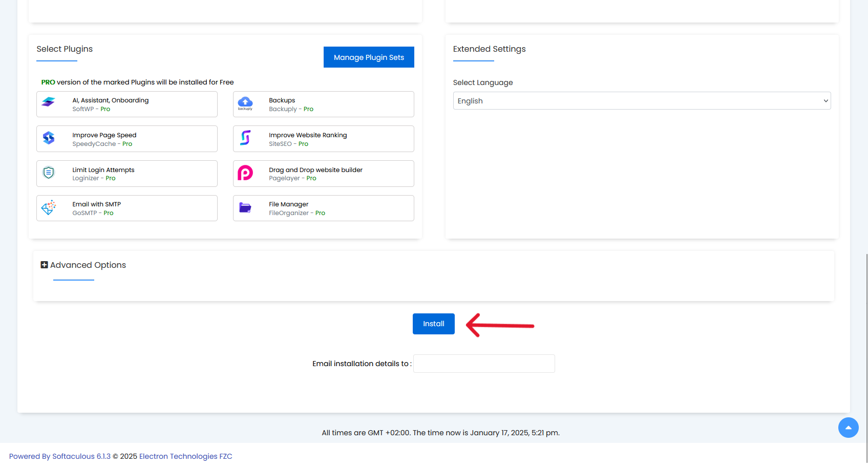Screen dimensions: 868x467
Task: Select the Limit Login Attempts plugin card
Action: coord(127,174)
